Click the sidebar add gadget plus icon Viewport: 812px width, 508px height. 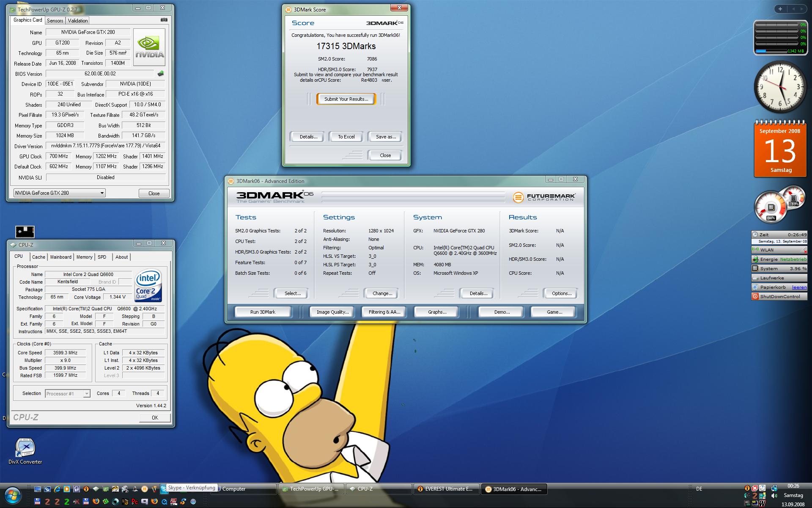point(780,9)
